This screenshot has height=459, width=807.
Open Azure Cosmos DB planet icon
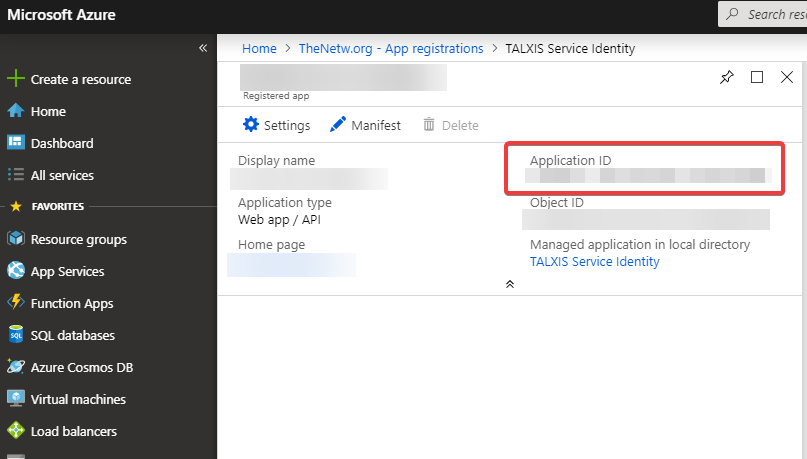pyautogui.click(x=16, y=366)
